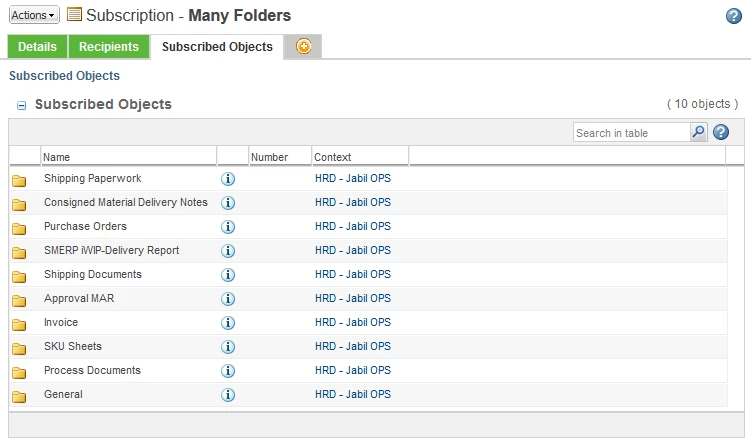
Task: View information icon for Shipping Documents
Action: [228, 274]
